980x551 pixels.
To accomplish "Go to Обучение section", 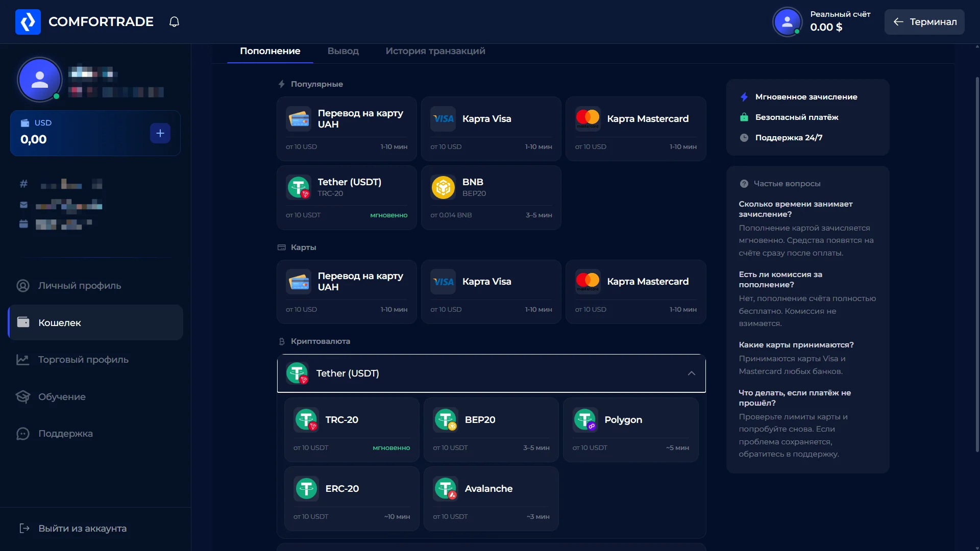I will coord(95,396).
